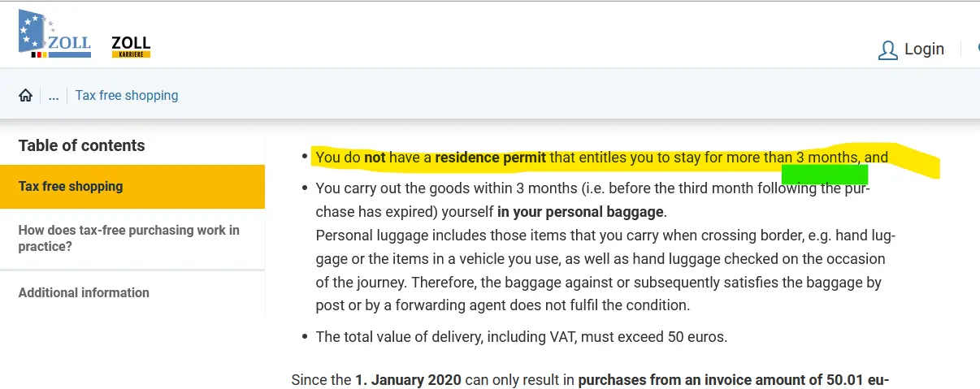Click the Tax free shopping breadcrumb
980x389 pixels.
127,96
